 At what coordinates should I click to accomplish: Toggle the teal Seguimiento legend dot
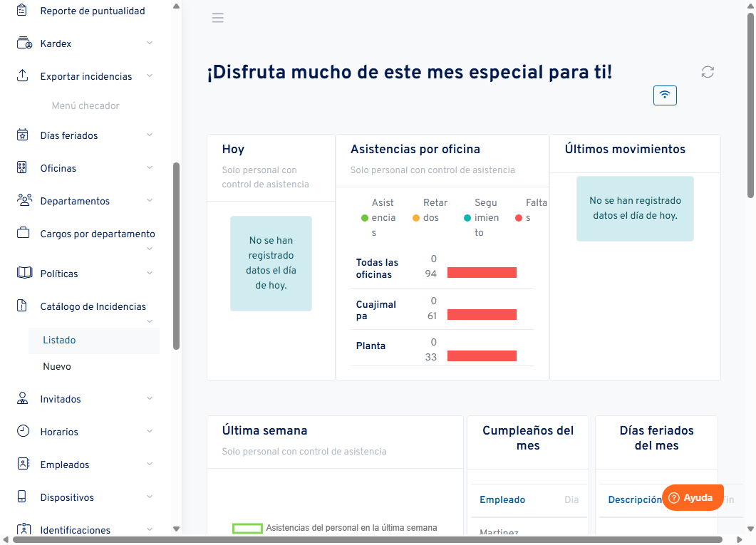tap(467, 218)
